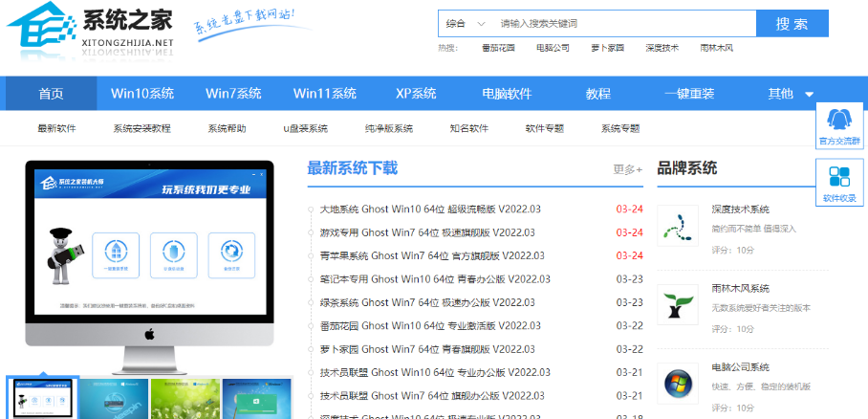
Task: Open 绿茶系统 Ghost Win7 64位 极速办公版
Action: click(427, 302)
